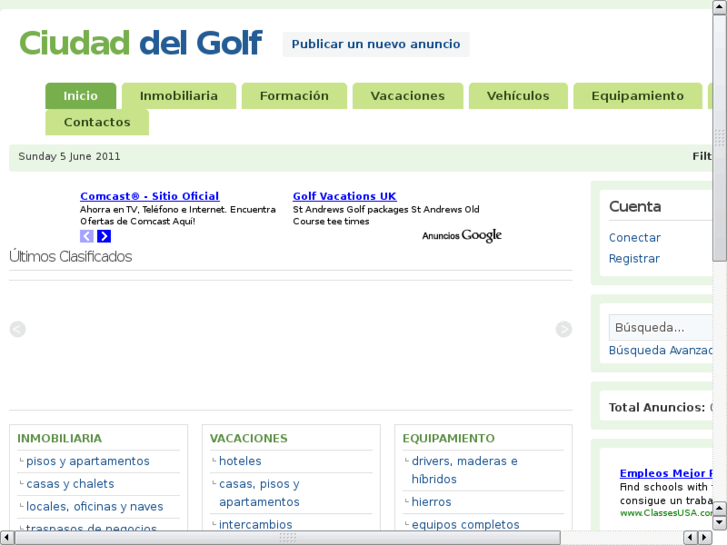Open casas y chalets subcategory
727x545 pixels.
point(70,484)
